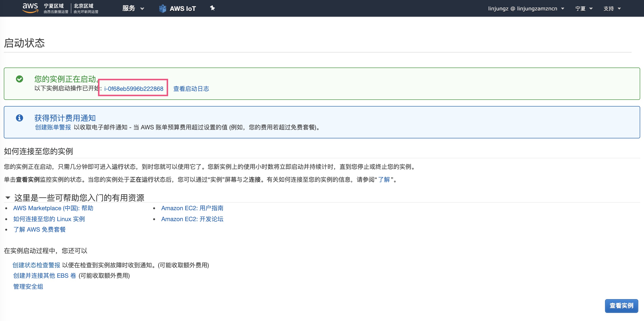Click the AWS logo home icon
644x321 pixels.
(x=30, y=8)
